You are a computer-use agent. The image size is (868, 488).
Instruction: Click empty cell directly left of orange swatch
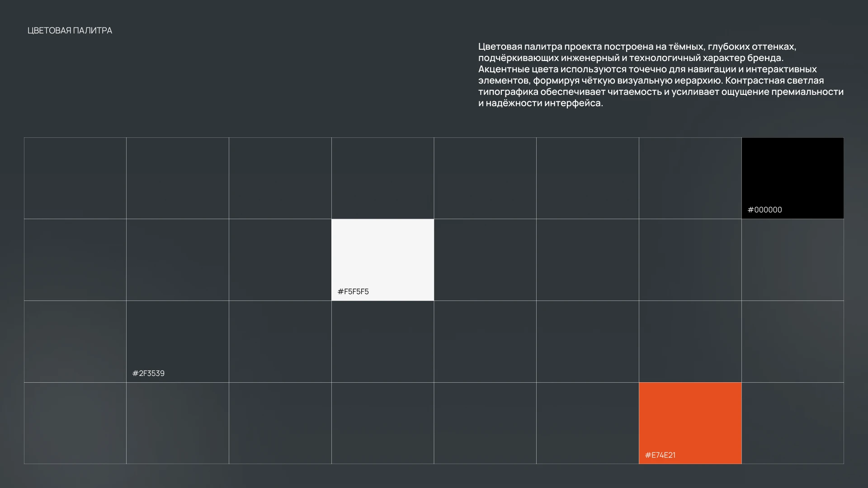pyautogui.click(x=587, y=423)
